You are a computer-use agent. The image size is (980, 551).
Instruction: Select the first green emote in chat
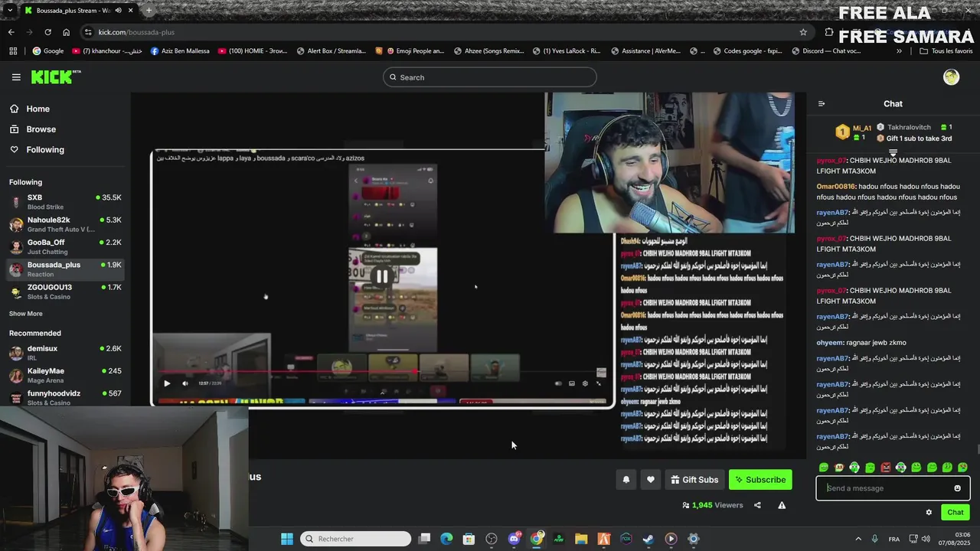click(x=824, y=468)
